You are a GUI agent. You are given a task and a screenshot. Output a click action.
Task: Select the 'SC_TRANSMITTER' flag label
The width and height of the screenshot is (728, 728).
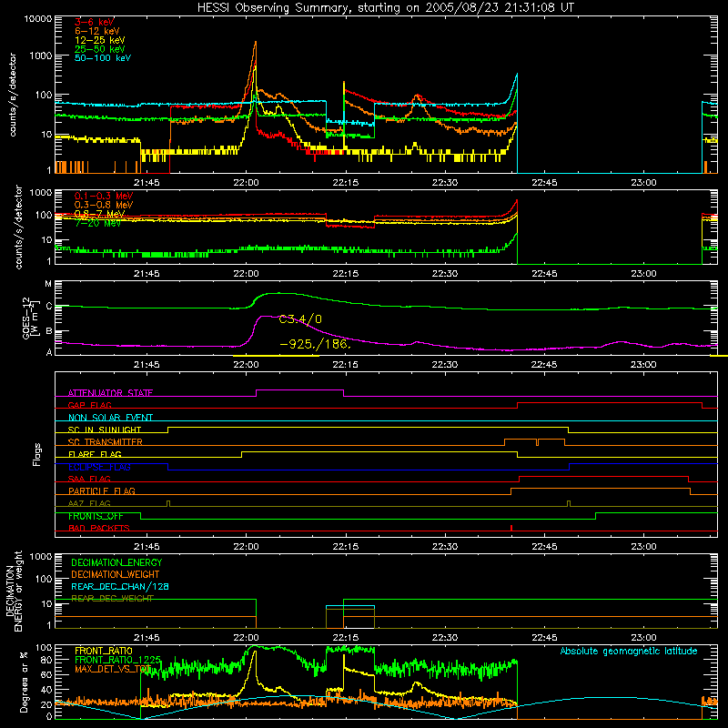[106, 441]
